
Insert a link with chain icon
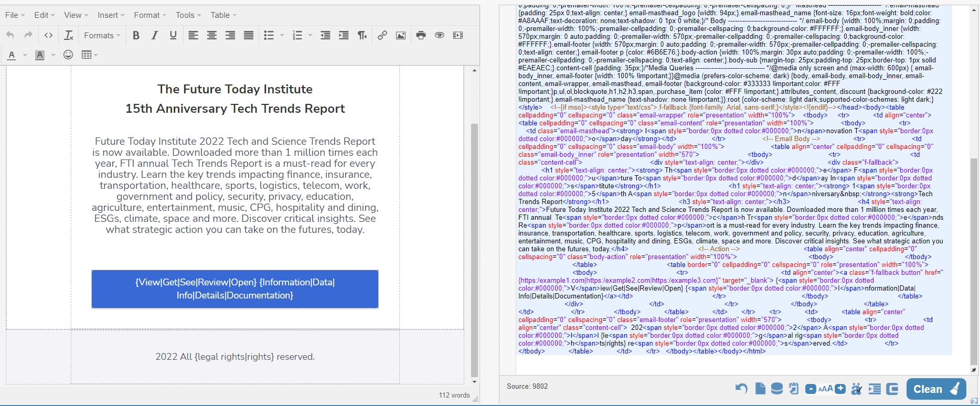(x=382, y=35)
